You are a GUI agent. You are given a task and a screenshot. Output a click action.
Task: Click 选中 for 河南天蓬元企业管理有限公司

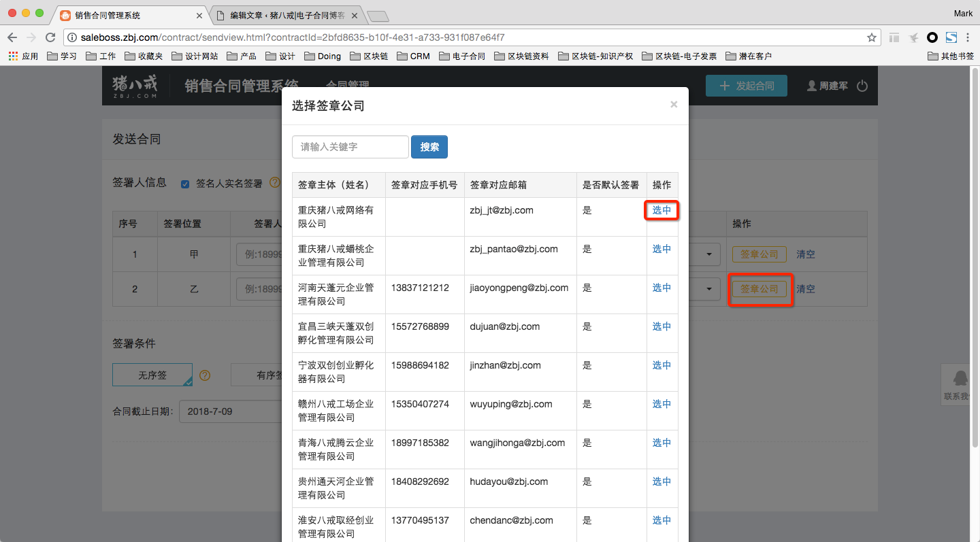point(661,288)
